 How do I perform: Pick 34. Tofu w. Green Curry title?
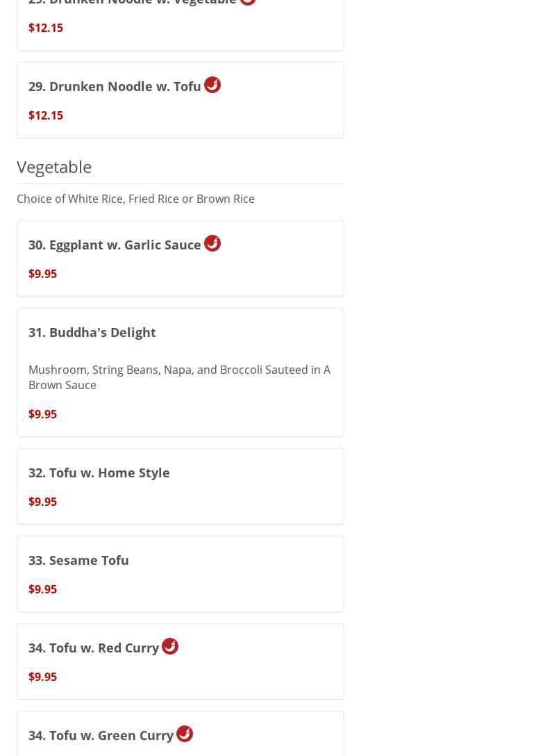pos(101,735)
